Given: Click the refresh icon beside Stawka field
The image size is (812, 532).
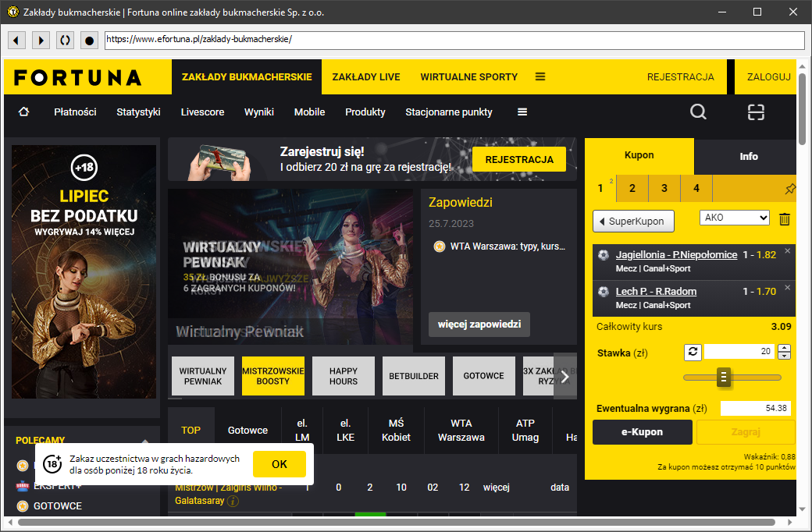Looking at the screenshot, I should pyautogui.click(x=693, y=352).
